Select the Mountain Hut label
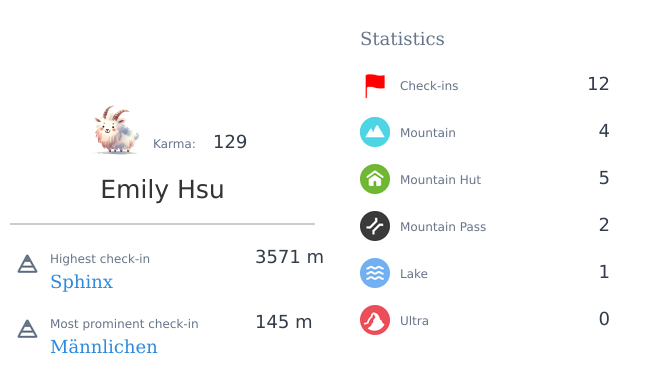Screen dimensions: 650x385 (440, 179)
